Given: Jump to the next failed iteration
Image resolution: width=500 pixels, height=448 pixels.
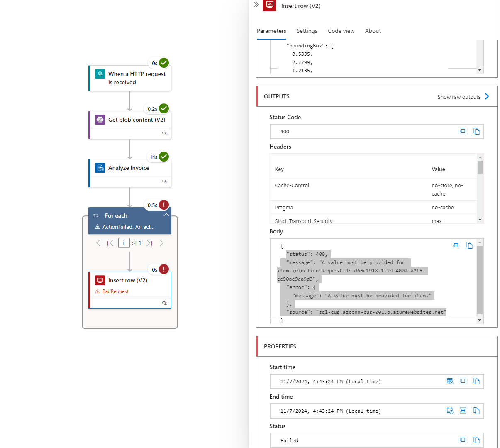Looking at the screenshot, I should tap(149, 243).
